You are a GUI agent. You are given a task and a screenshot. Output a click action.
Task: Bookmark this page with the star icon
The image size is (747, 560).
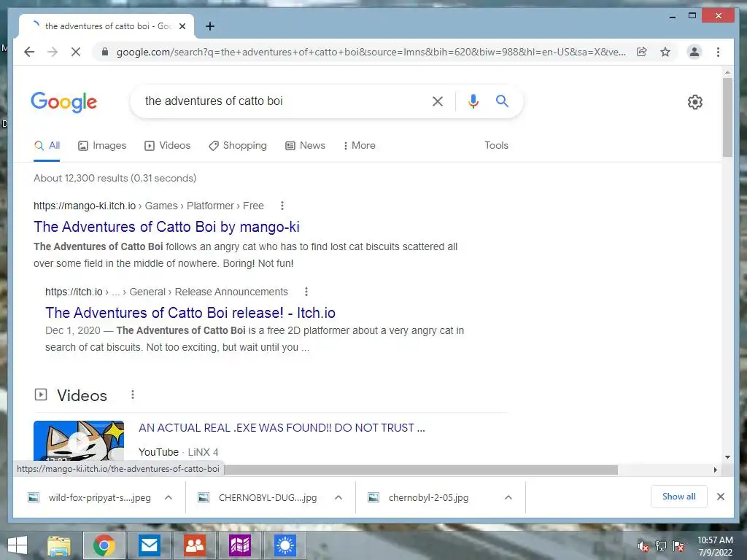coord(665,52)
